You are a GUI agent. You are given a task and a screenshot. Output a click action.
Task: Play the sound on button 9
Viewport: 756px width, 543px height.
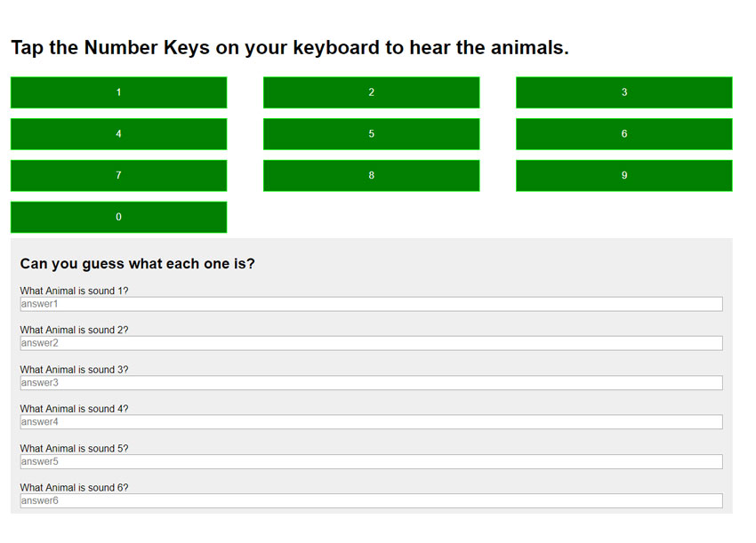coord(623,175)
